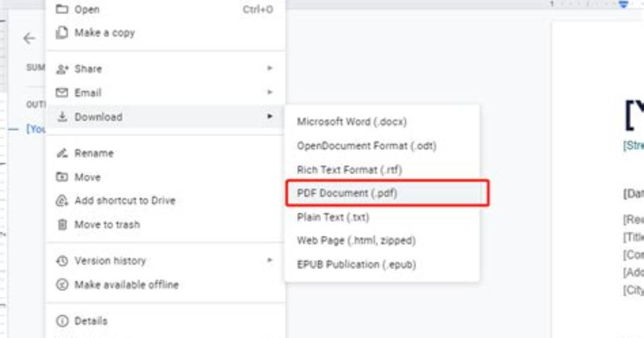Choose Move to trash
Viewport: 644px width, 338px height.
[165, 224]
